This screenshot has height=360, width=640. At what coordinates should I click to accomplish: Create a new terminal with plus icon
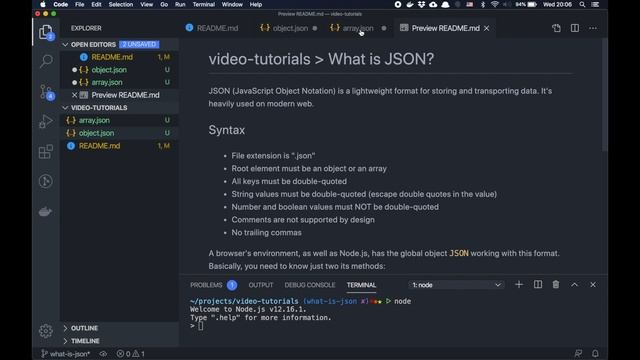[x=519, y=284]
